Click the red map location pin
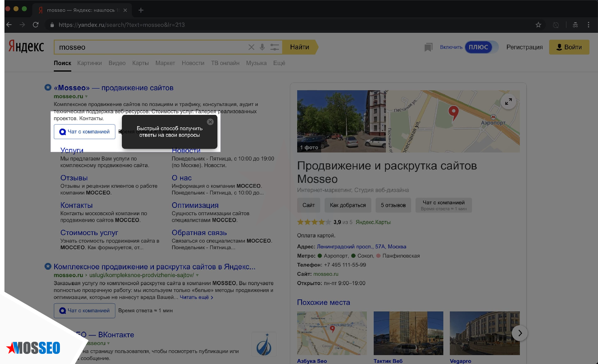 [x=453, y=113]
